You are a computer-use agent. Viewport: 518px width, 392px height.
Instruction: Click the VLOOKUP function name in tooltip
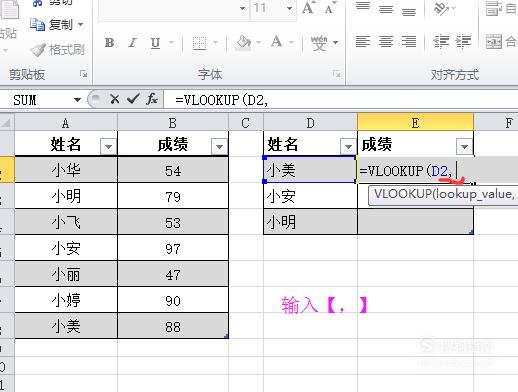pyautogui.click(x=403, y=194)
